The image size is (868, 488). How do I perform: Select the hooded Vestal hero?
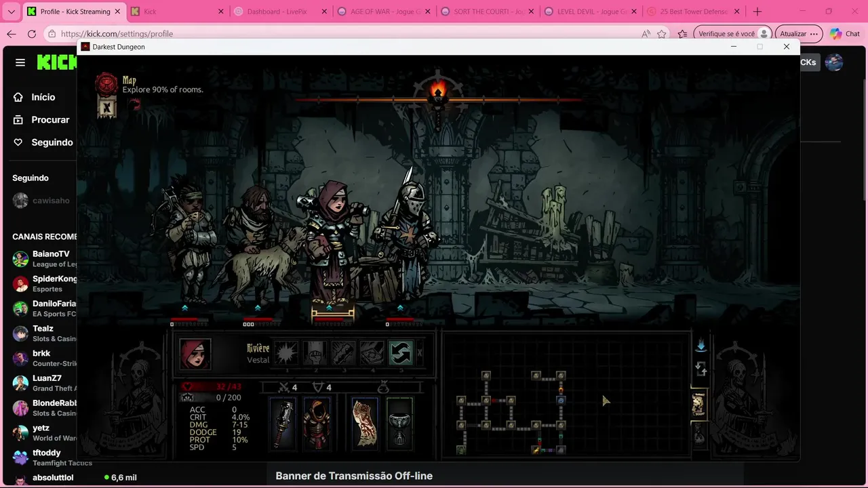pyautogui.click(x=332, y=244)
